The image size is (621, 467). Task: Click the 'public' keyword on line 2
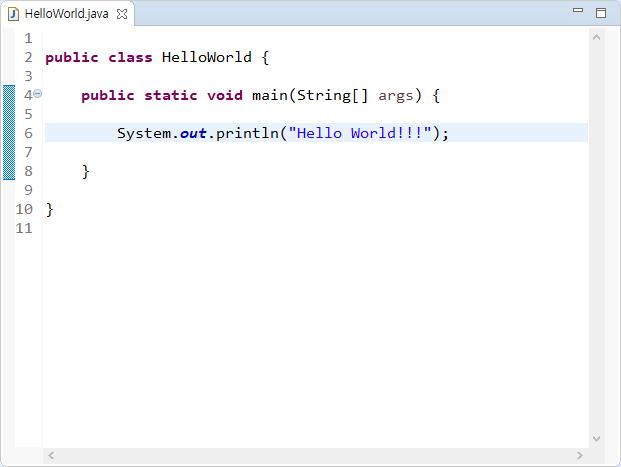pyautogui.click(x=72, y=58)
